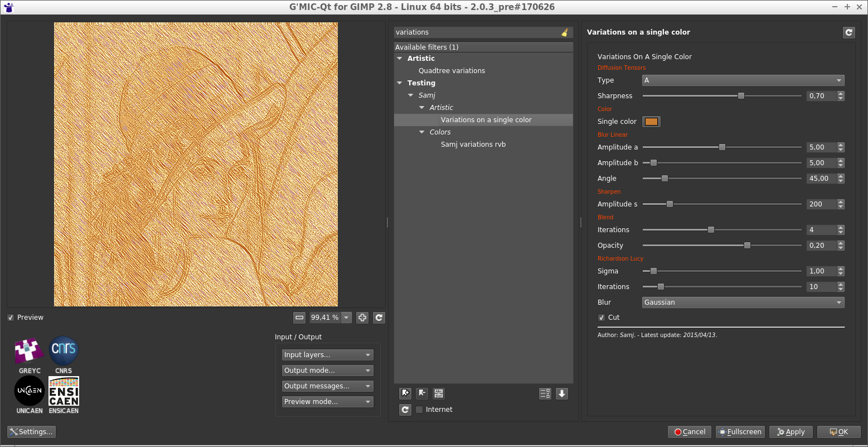Image resolution: width=868 pixels, height=447 pixels.
Task: Click the remove fave bookmark icon
Action: click(422, 393)
